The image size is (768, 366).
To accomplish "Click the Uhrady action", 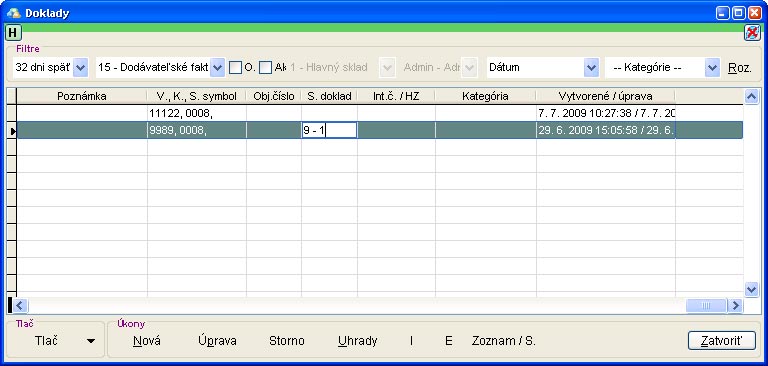I will 358,341.
